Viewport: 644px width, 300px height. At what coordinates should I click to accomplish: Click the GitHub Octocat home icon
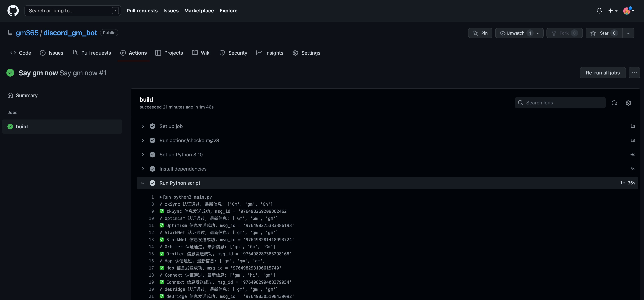13,10
